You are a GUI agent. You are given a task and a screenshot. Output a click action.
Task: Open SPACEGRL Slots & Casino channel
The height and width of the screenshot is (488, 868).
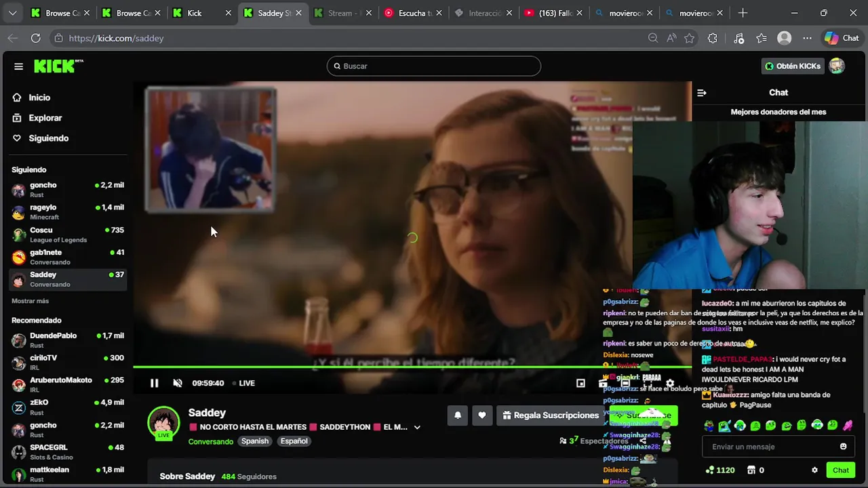[68, 452]
